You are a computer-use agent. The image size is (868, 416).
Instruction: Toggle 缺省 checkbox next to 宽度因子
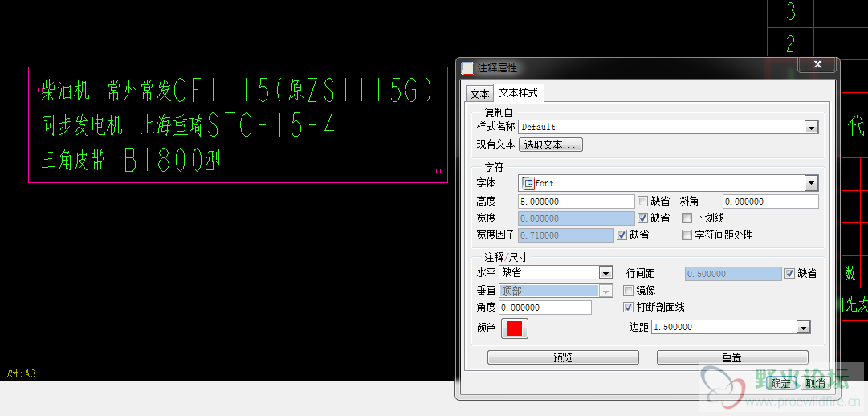click(621, 235)
